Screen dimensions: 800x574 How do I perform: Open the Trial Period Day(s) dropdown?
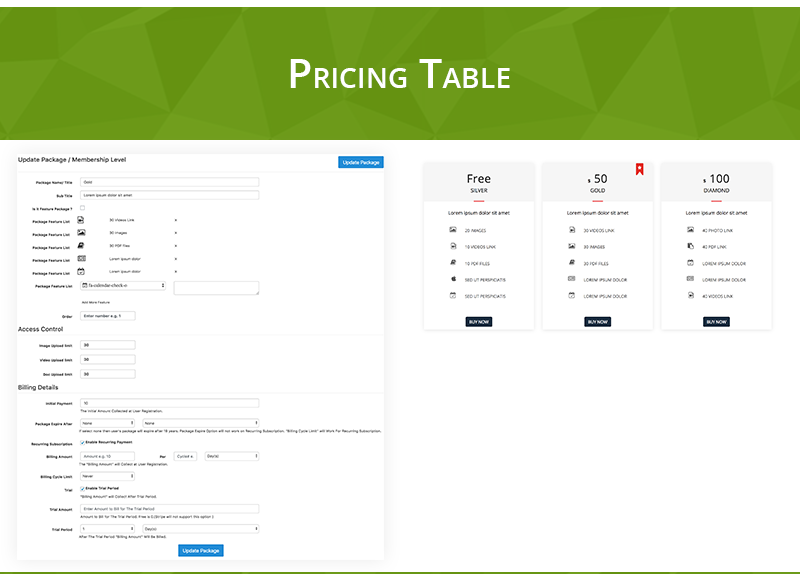(x=201, y=528)
